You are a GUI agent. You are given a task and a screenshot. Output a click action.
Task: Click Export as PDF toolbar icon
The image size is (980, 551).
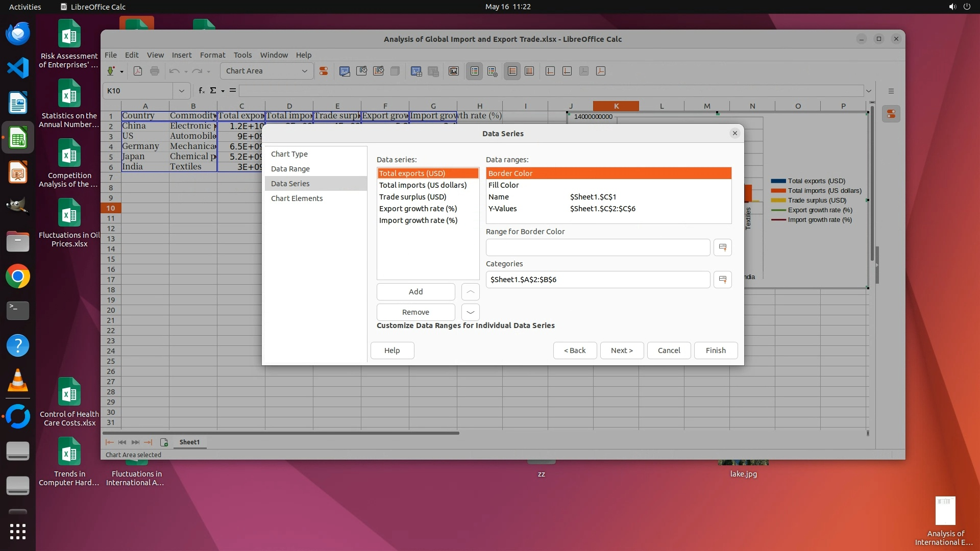tap(138, 71)
